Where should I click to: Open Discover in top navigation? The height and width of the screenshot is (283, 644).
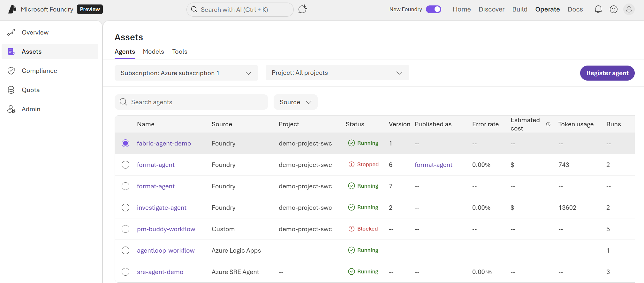click(x=491, y=9)
